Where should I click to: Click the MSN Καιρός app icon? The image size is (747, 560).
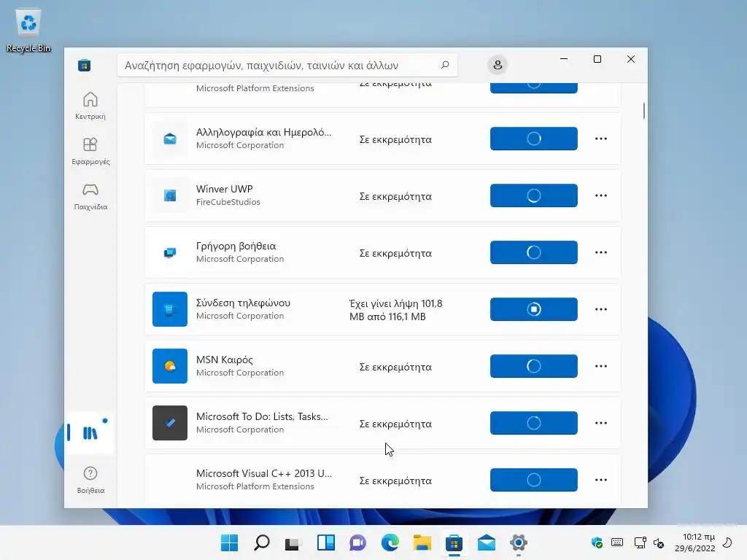tap(170, 366)
